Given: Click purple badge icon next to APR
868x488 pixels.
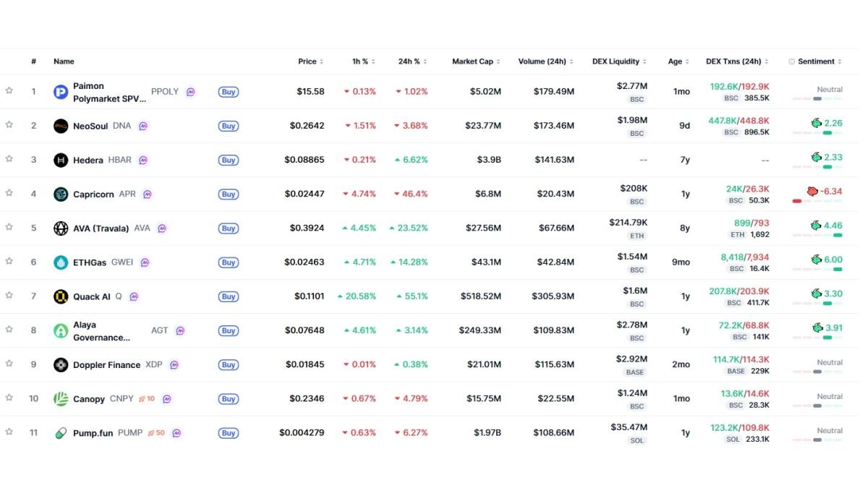Looking at the screenshot, I should click(x=148, y=194).
